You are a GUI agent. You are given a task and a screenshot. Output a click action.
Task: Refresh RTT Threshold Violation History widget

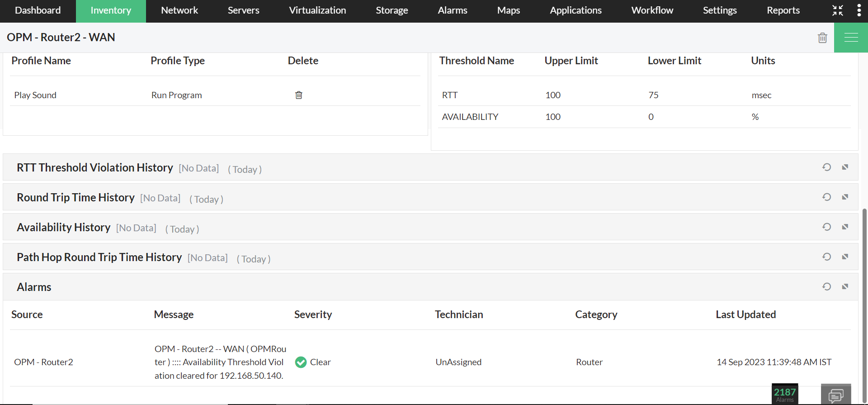[x=826, y=167]
